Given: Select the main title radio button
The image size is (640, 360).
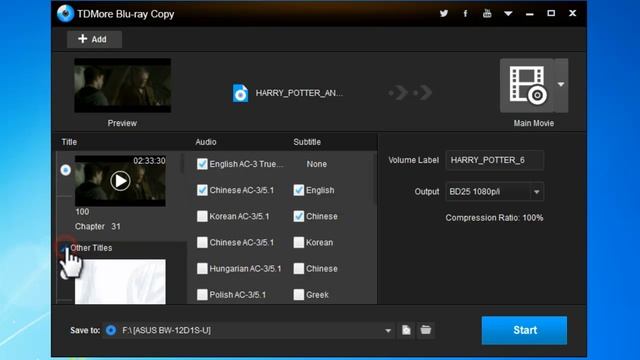Looking at the screenshot, I should point(65,170).
